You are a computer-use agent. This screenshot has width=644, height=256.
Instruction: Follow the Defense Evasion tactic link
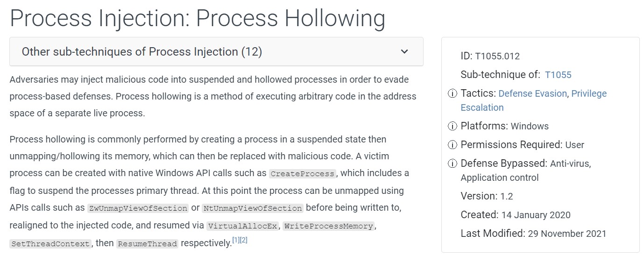532,93
